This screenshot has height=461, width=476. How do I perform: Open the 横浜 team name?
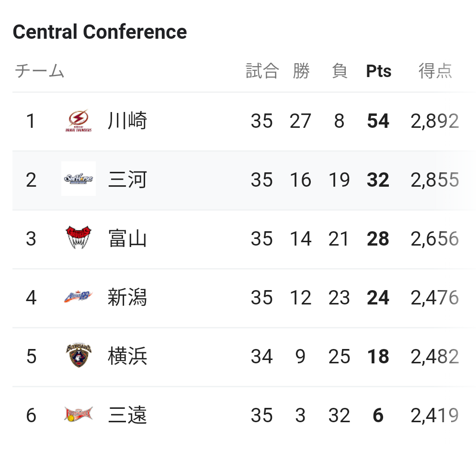(127, 356)
